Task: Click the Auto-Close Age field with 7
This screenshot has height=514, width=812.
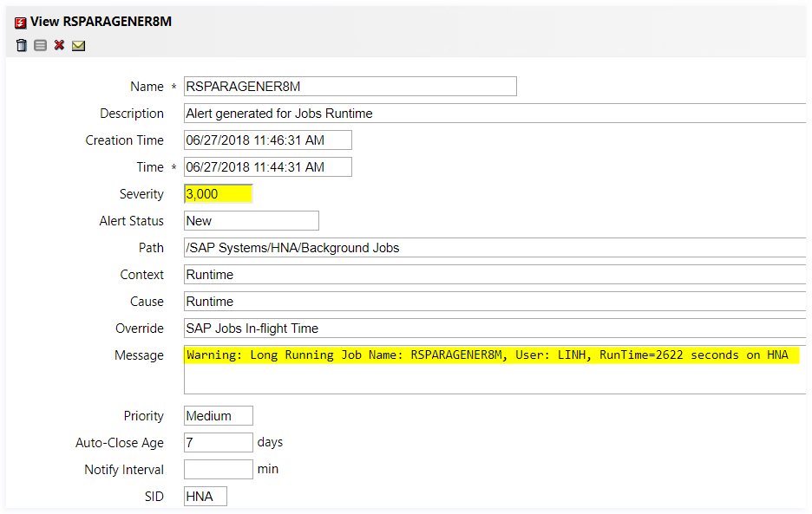Action: point(218,443)
